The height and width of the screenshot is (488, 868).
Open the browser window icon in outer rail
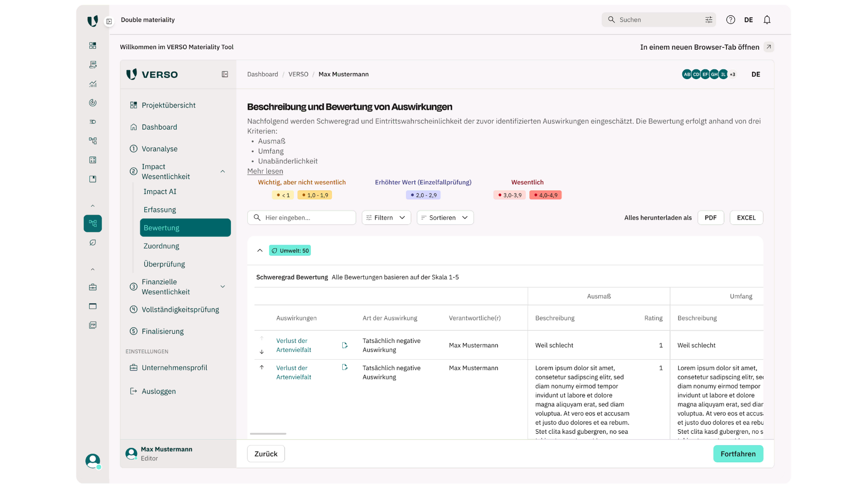coord(93,306)
